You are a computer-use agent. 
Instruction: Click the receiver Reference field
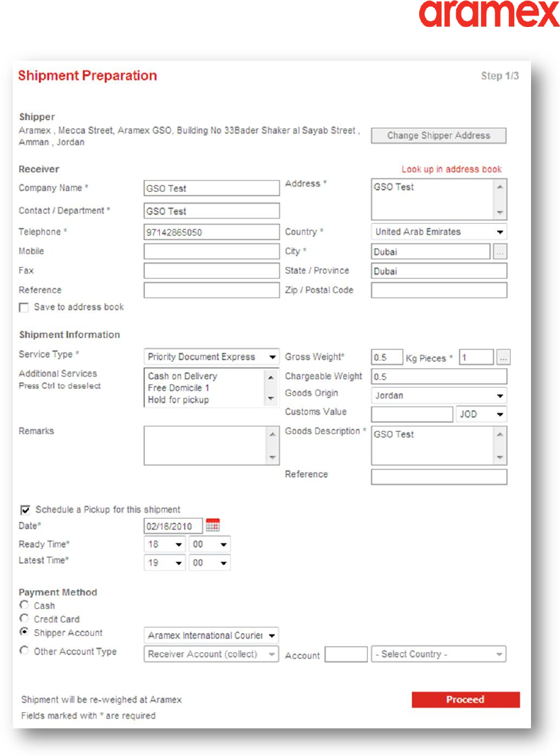[x=212, y=290]
